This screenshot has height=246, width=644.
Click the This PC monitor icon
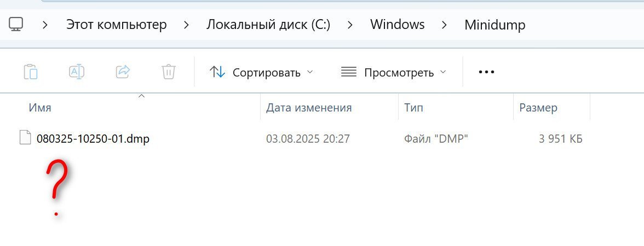[x=16, y=24]
